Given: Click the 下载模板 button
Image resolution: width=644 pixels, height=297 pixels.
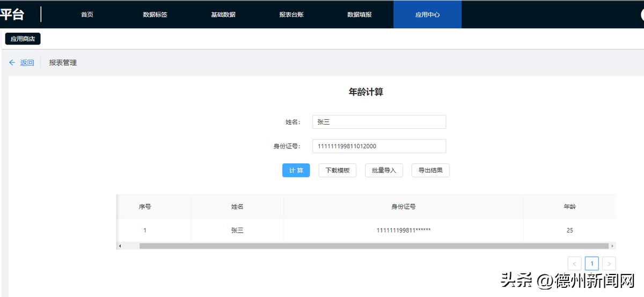Looking at the screenshot, I should coord(337,170).
